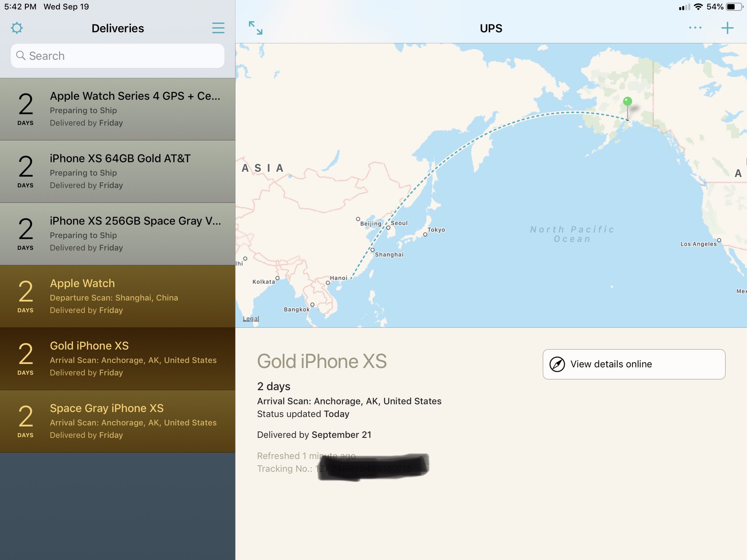Screen dimensions: 747x560
Task: Select the Gold iPhone XS delivery row
Action: [117, 359]
